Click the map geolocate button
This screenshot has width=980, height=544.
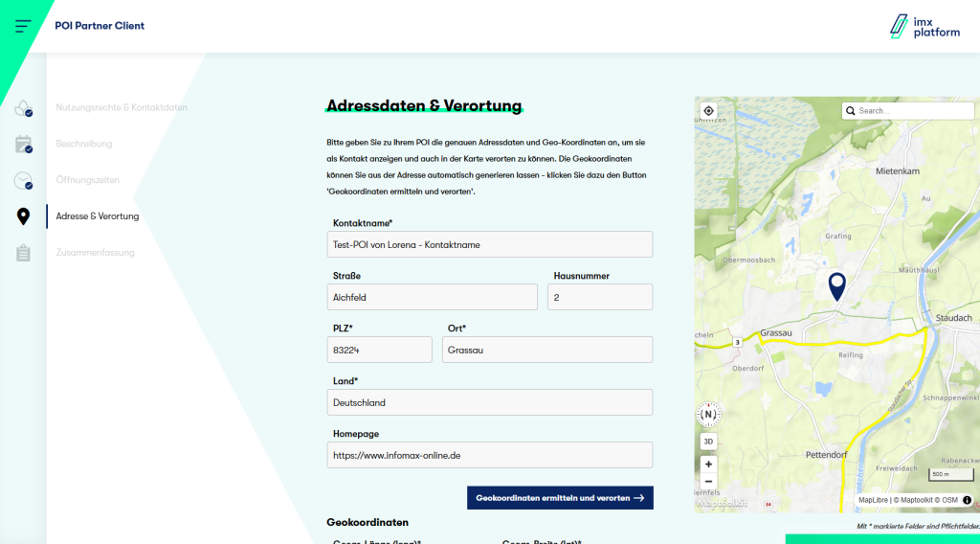709,111
